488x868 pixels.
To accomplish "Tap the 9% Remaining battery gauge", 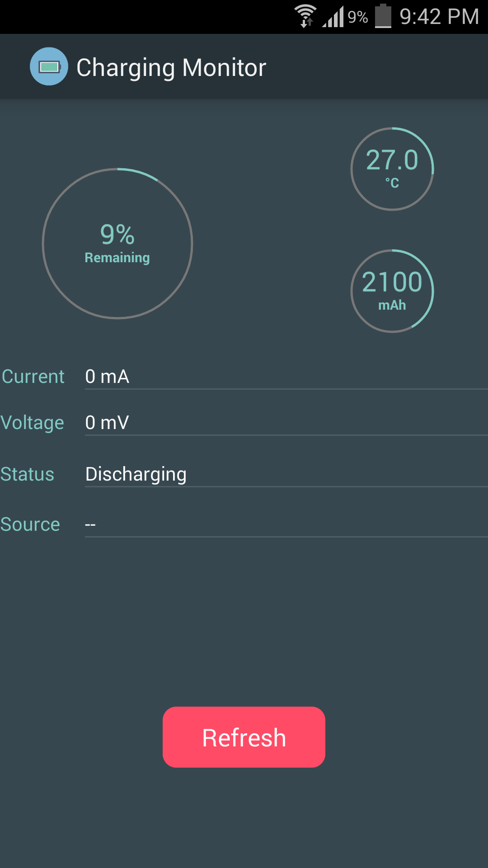I will click(117, 244).
